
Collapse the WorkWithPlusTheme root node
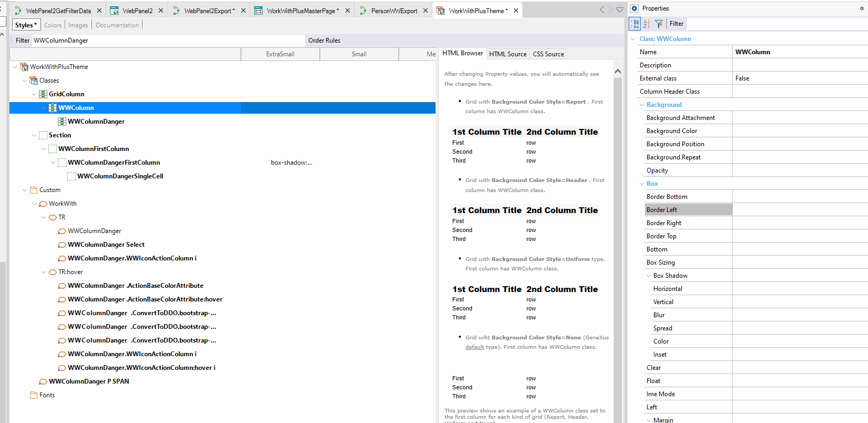pyautogui.click(x=15, y=67)
